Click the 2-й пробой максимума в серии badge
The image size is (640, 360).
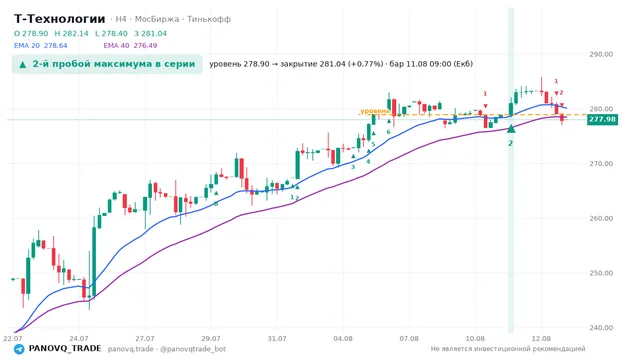coord(107,64)
